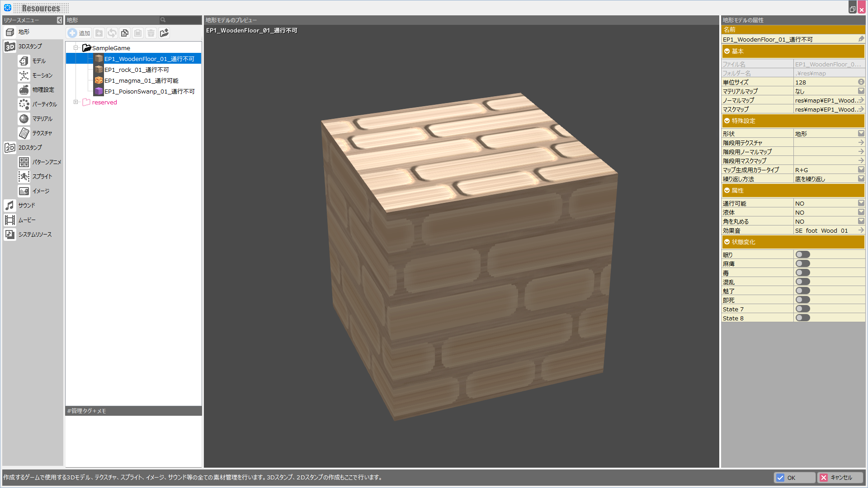Select the ムービー (Movie) resource category
This screenshot has height=488, width=868.
point(26,220)
